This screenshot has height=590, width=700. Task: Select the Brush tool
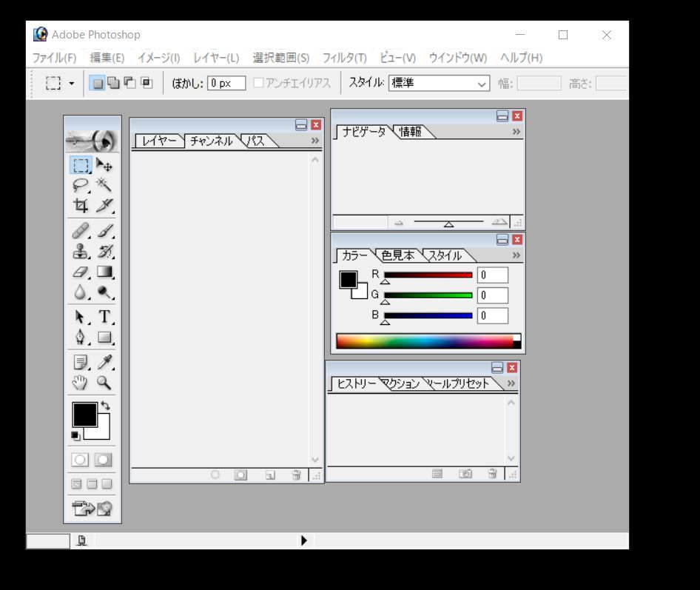coord(104,231)
